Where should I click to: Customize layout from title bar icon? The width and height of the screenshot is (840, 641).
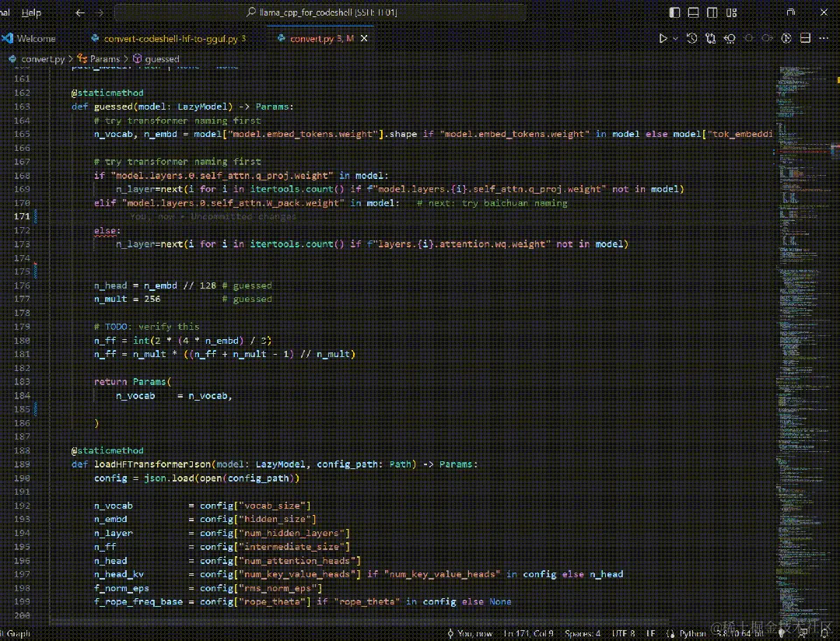click(731, 12)
